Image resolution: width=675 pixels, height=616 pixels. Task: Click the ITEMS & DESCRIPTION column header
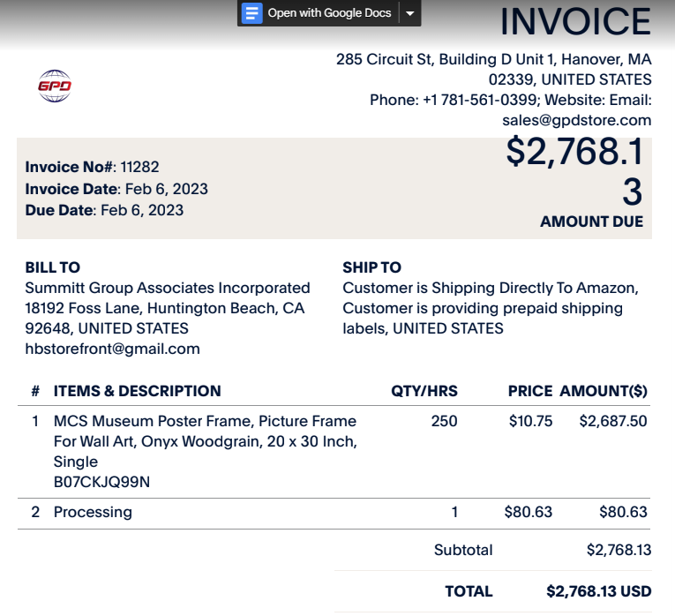137,391
